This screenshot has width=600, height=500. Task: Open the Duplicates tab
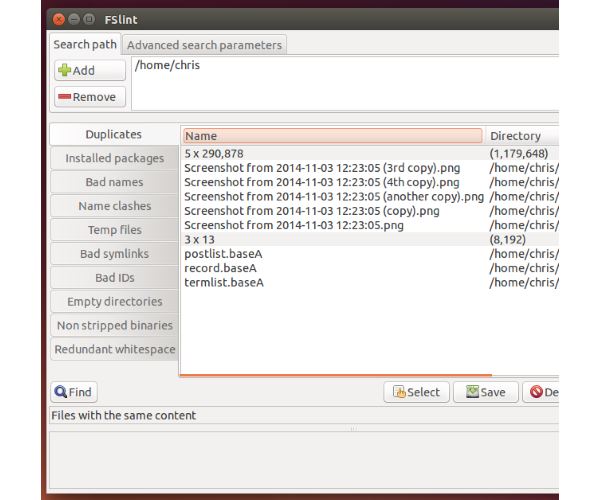pos(114,134)
